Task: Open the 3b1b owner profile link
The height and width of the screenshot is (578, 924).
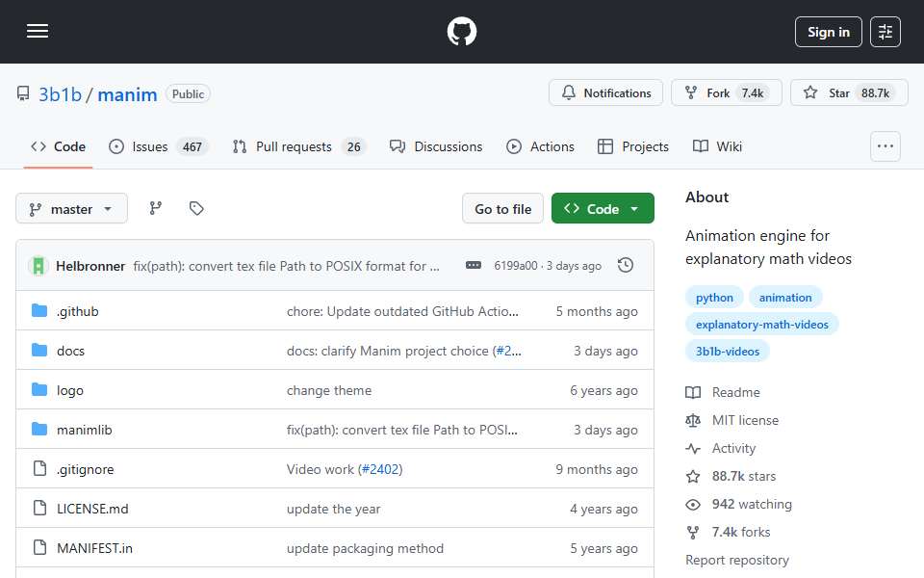Action: pyautogui.click(x=60, y=94)
